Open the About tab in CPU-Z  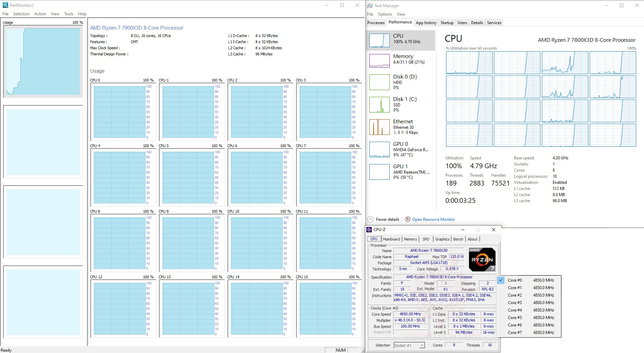473,239
